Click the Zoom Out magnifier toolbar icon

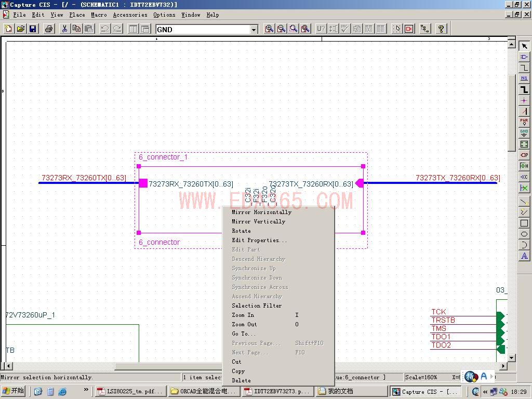coord(281,29)
